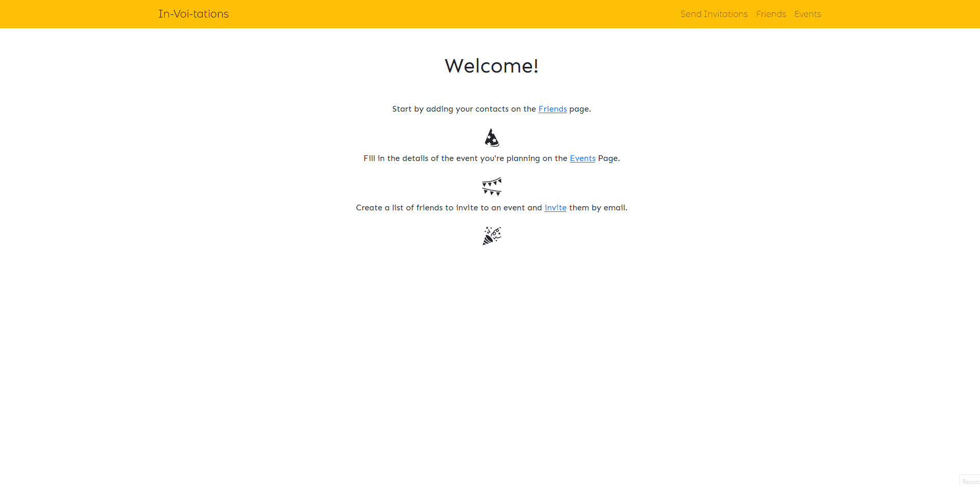Click the underlined invite link

[555, 208]
